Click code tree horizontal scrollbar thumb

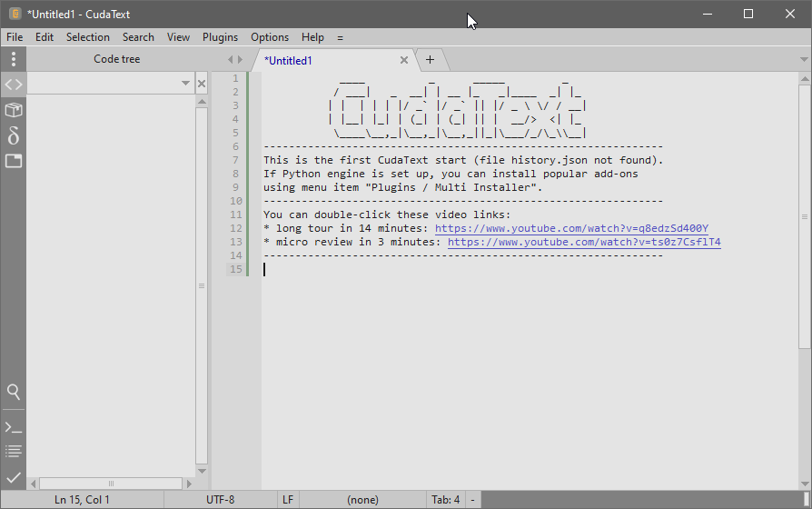tap(111, 484)
